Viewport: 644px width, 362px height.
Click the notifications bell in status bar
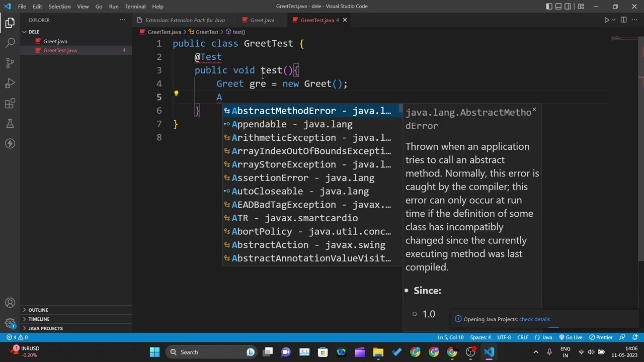pyautogui.click(x=635, y=337)
